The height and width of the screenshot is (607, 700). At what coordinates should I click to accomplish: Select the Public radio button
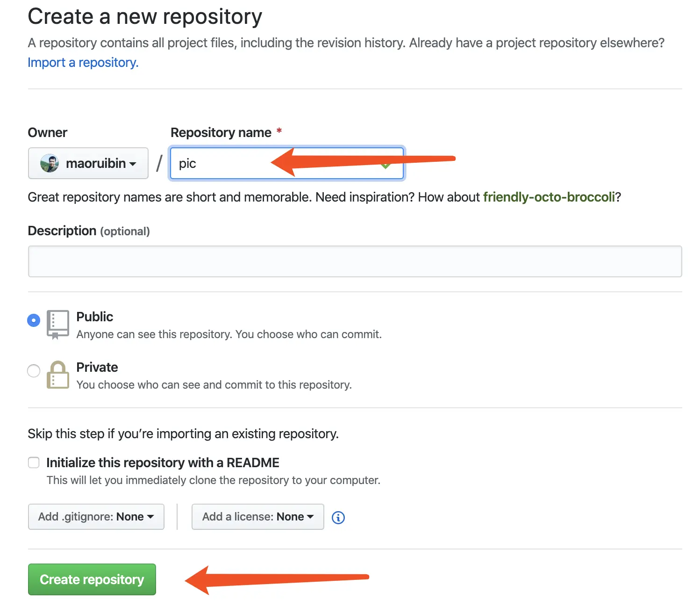34,320
